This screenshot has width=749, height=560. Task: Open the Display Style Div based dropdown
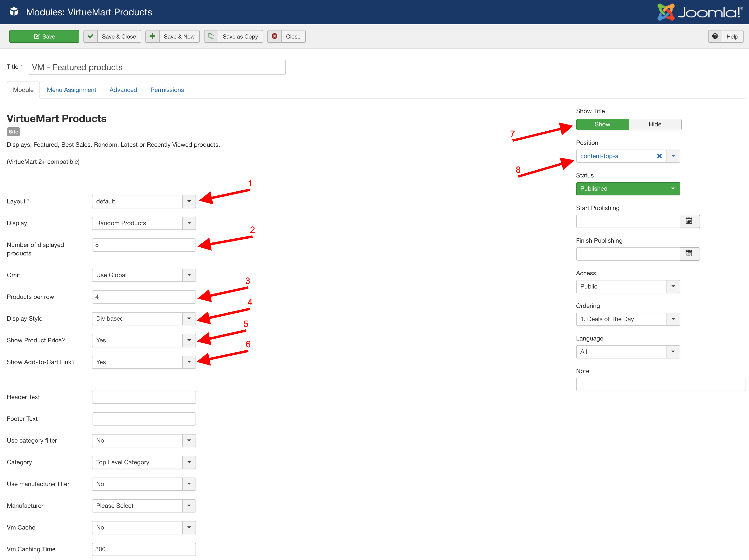click(x=144, y=319)
